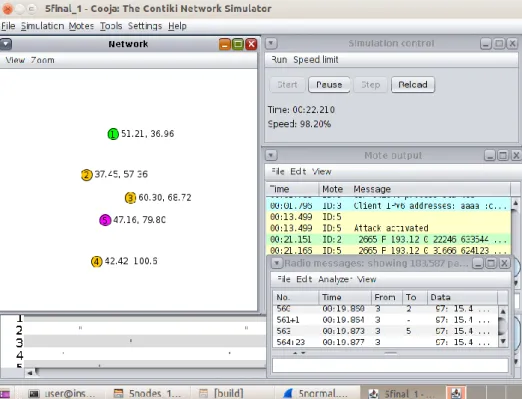Click timeline left scroll arrow
This screenshot has height=399, width=522.
tap(30, 373)
